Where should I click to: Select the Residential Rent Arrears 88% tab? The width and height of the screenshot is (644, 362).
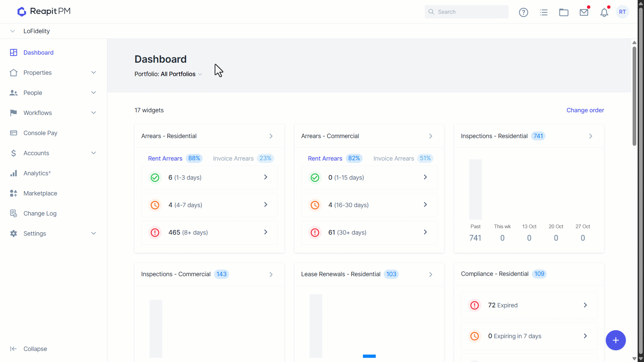click(x=175, y=158)
